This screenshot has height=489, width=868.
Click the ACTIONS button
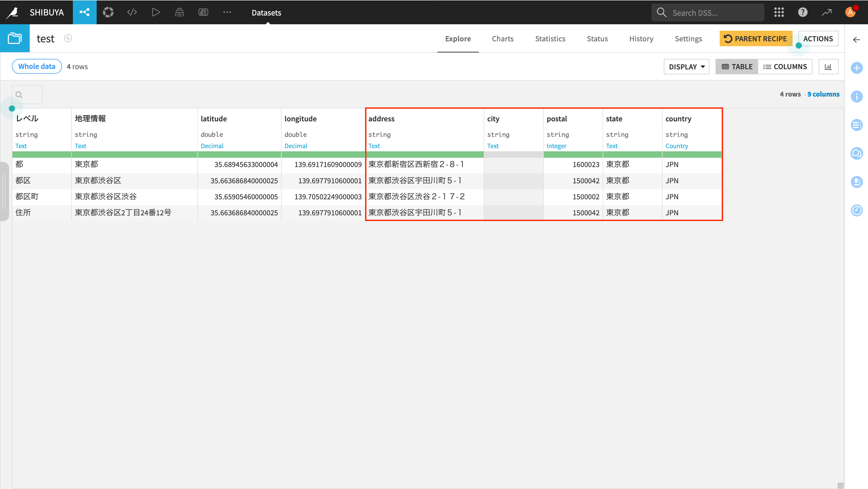click(818, 38)
